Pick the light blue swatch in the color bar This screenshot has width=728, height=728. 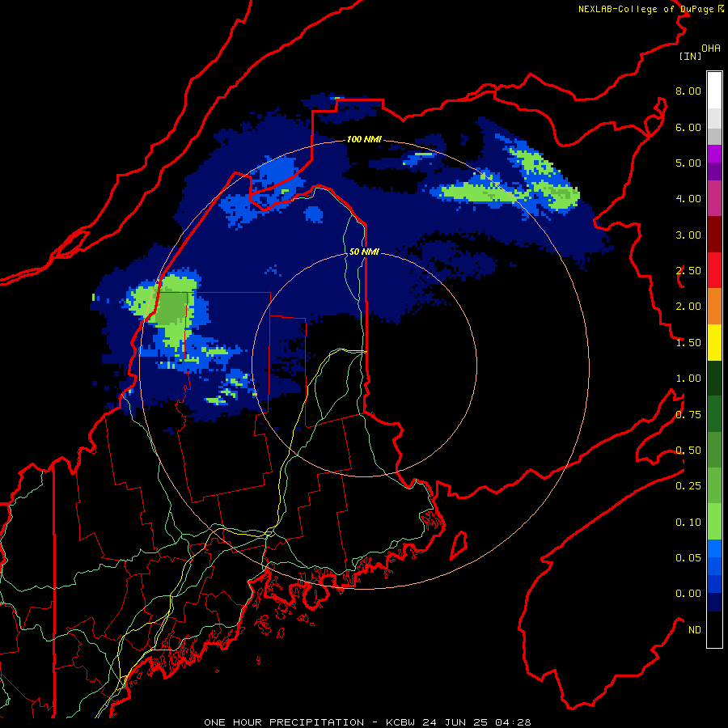tap(714, 548)
